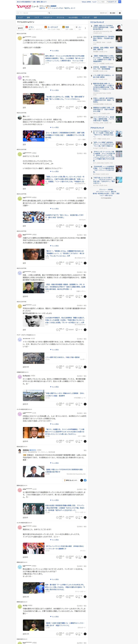This screenshot has height=644, width=138.
Task: Click うーん on bea's comment
Action: tap(79, 263)
